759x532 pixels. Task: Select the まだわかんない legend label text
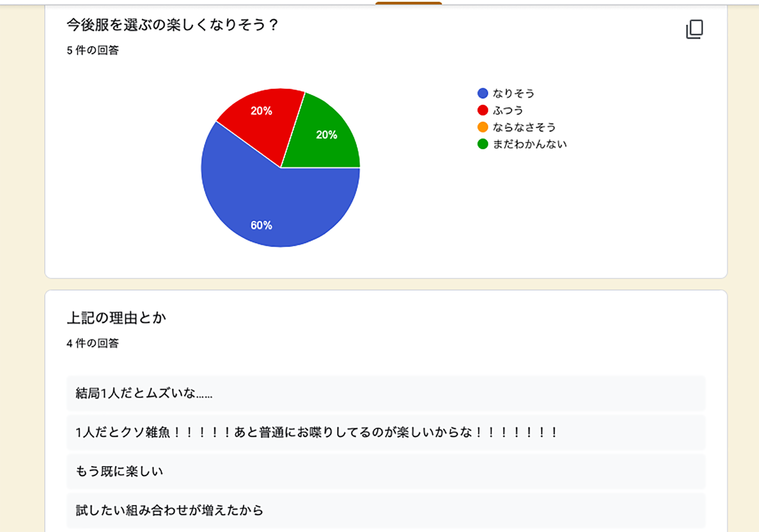click(530, 144)
